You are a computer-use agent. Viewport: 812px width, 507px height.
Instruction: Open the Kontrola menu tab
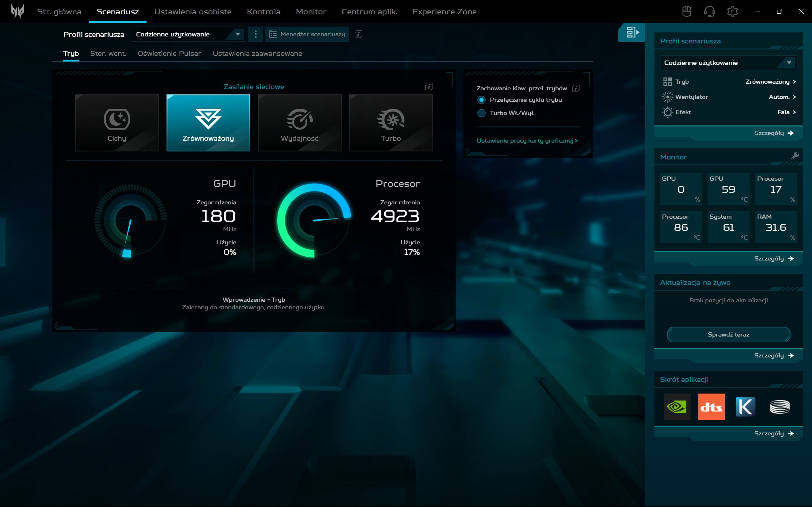coord(263,12)
